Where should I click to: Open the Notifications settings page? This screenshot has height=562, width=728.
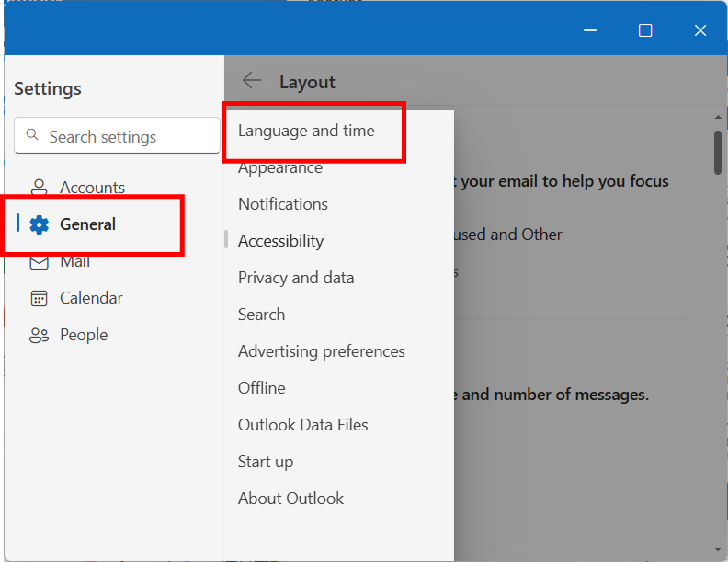[x=283, y=204]
